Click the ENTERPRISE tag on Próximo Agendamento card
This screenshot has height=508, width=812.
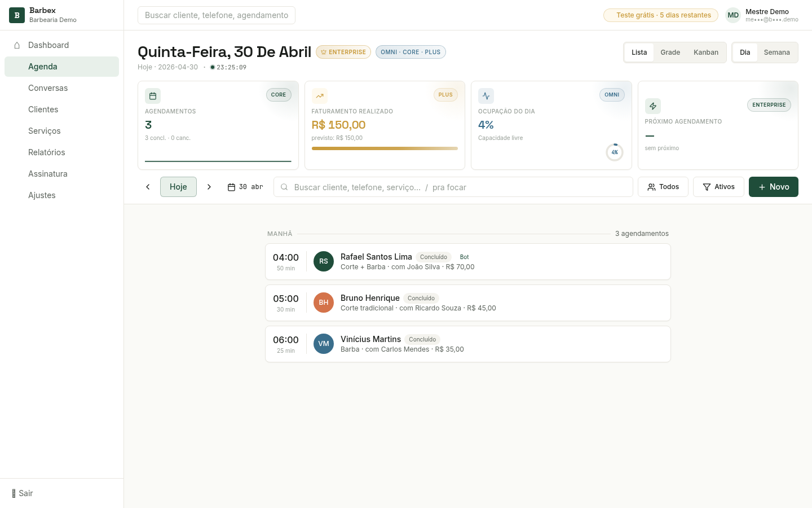point(769,105)
